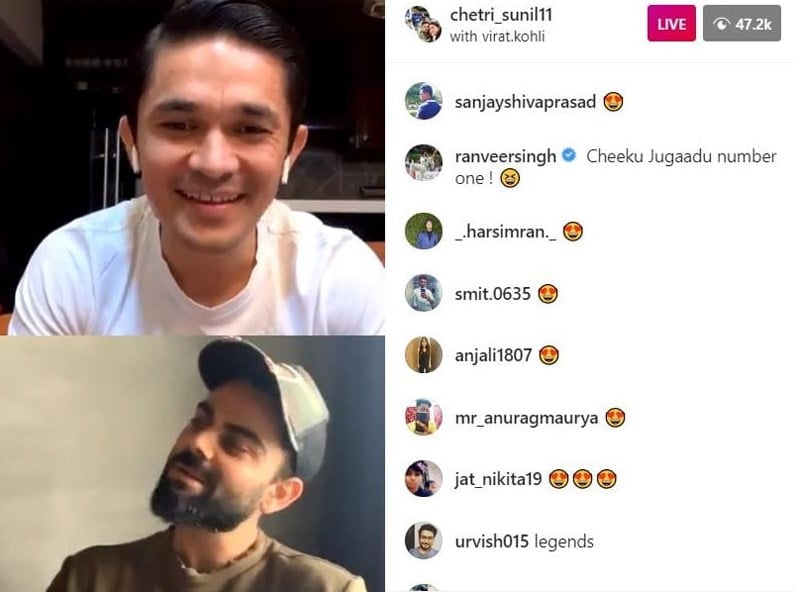This screenshot has height=592, width=795.
Task: Click the chetri_sunil11 username
Action: (501, 15)
